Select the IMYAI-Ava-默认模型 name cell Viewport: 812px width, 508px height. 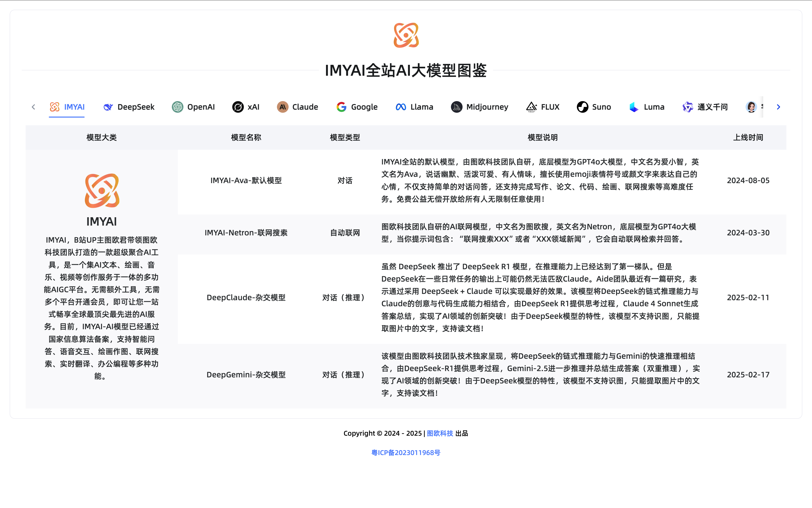click(x=246, y=180)
